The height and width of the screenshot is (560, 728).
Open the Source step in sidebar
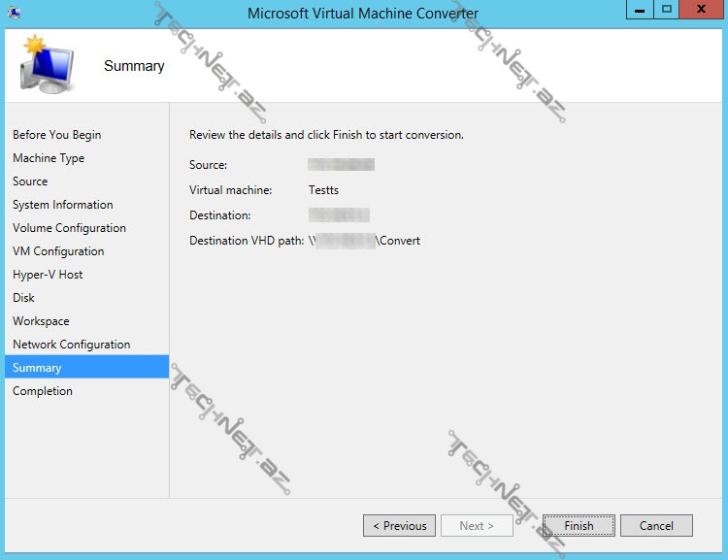[30, 181]
